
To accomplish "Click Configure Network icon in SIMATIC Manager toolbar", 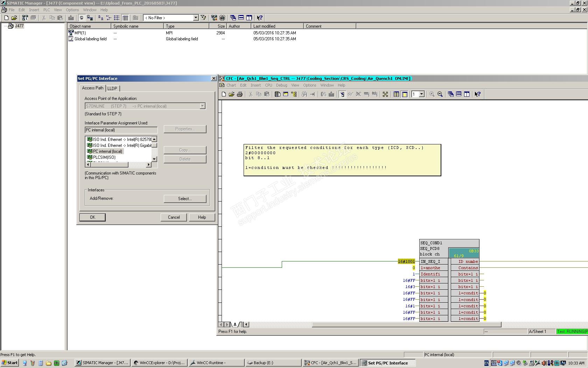I will pos(214,18).
